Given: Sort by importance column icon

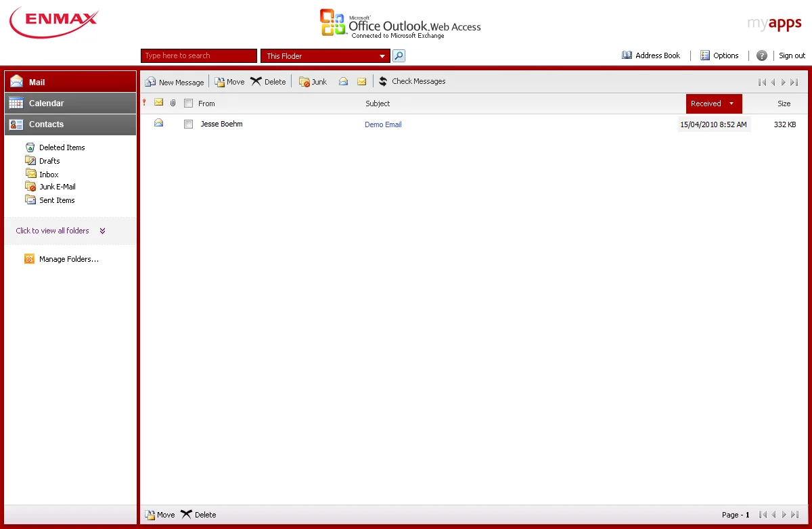Looking at the screenshot, I should (143, 103).
